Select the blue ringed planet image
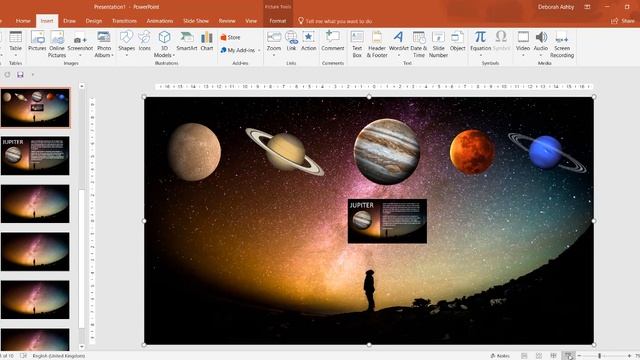Viewport: 640px width, 360px height. (547, 152)
